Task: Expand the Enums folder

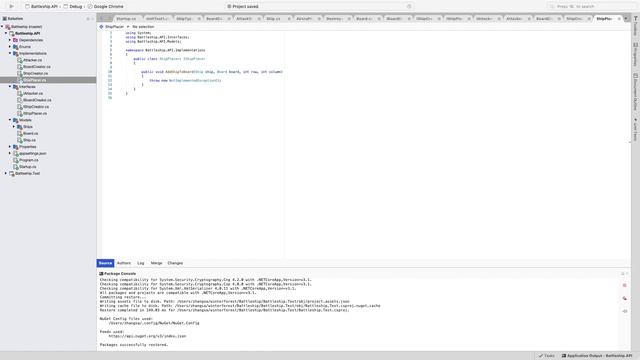Action: click(10, 47)
